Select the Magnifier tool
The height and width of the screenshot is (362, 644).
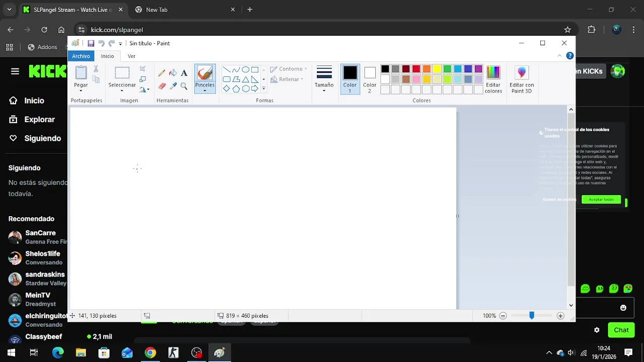click(x=184, y=86)
